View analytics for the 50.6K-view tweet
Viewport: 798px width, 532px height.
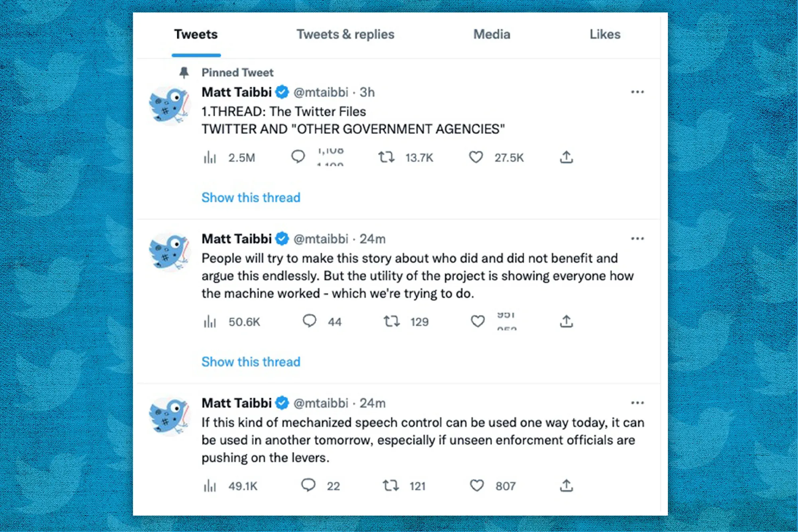210,322
